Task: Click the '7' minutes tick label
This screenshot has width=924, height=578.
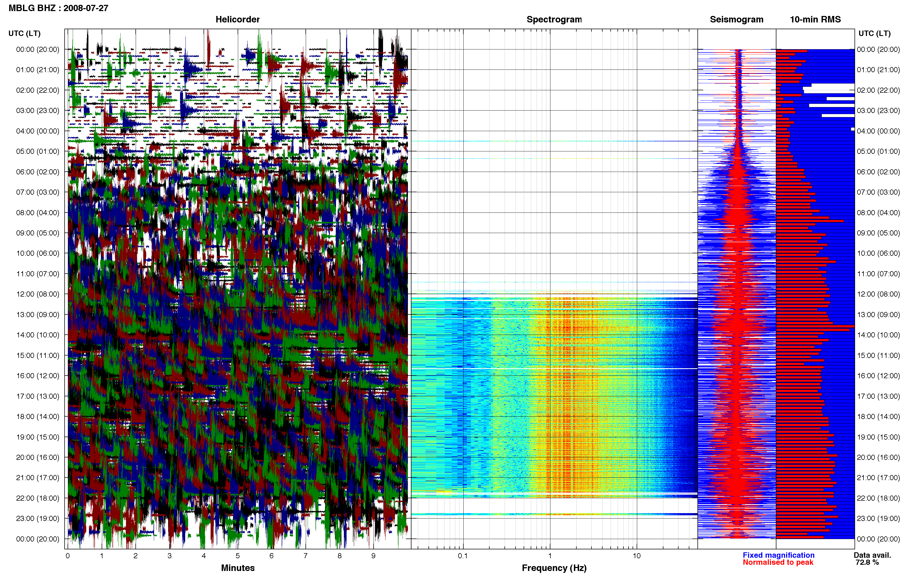Action: (305, 556)
